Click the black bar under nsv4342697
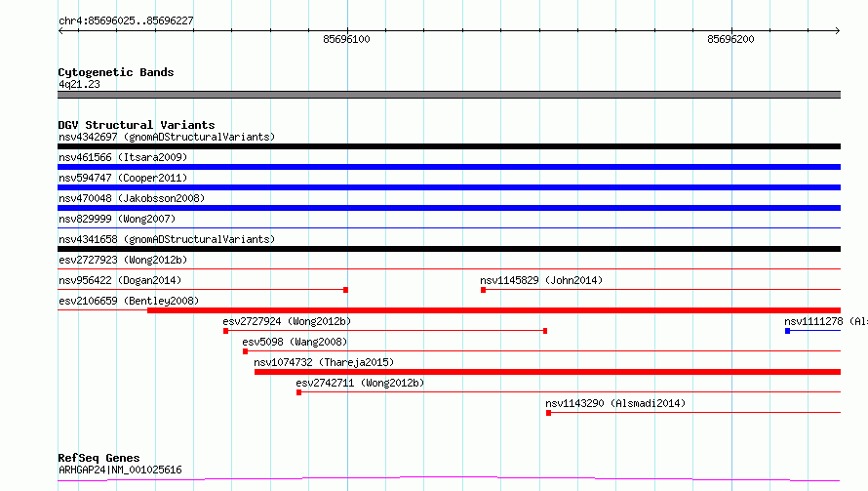The height and width of the screenshot is (491, 868). [449, 146]
